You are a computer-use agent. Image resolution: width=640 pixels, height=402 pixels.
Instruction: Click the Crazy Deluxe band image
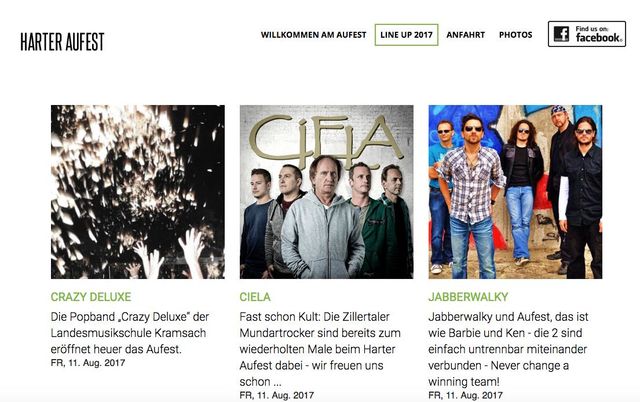point(138,192)
